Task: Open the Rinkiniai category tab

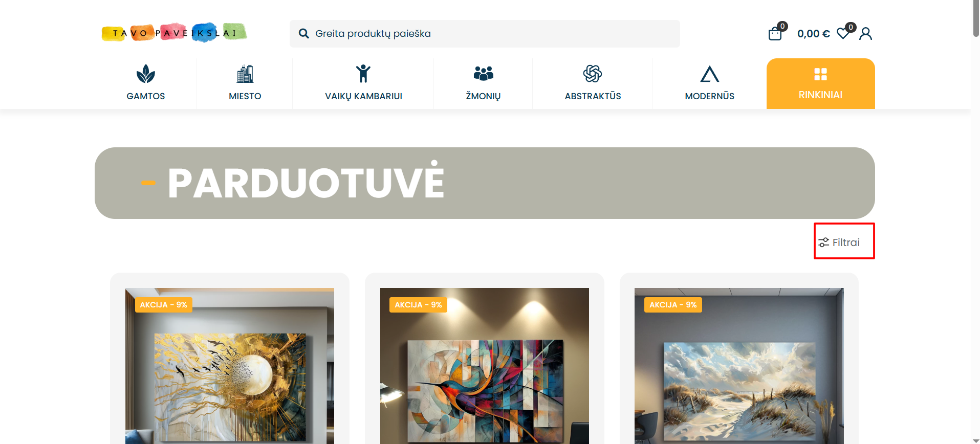Action: pos(820,83)
